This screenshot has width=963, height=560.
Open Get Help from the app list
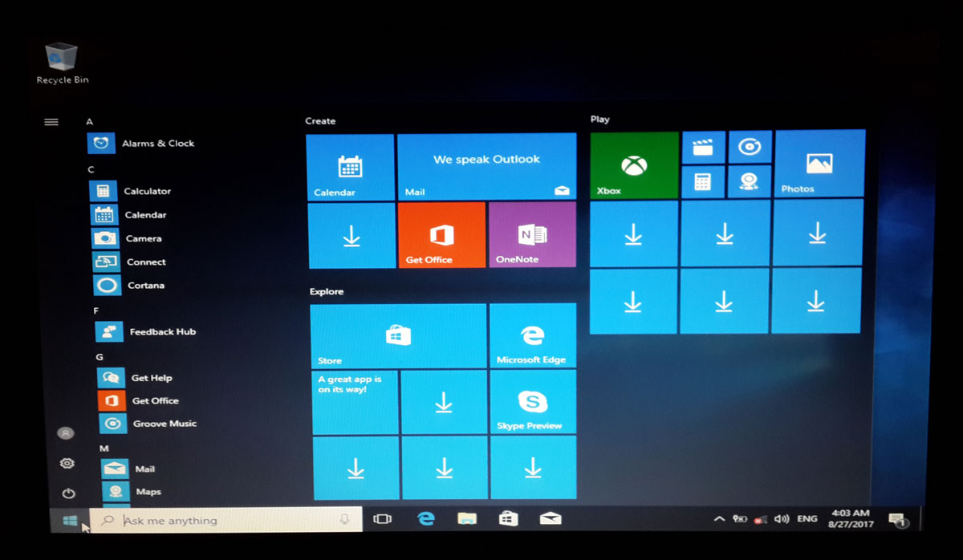[135, 377]
